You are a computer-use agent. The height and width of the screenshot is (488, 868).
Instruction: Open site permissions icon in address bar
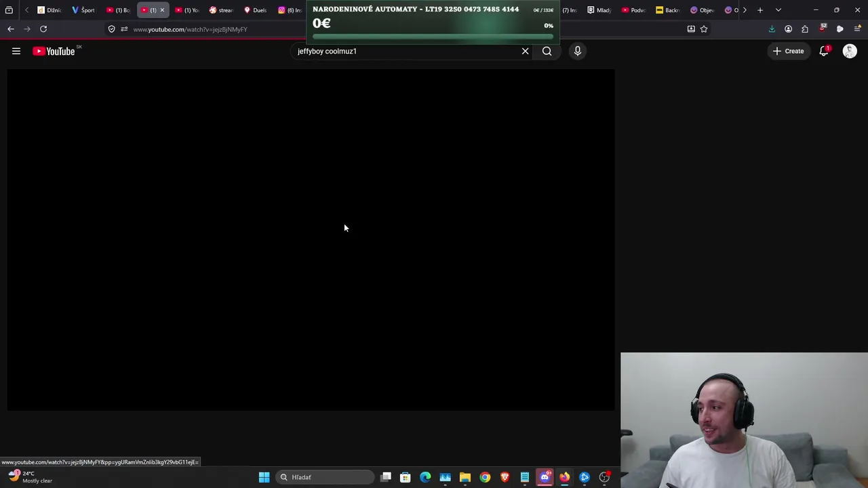[124, 29]
